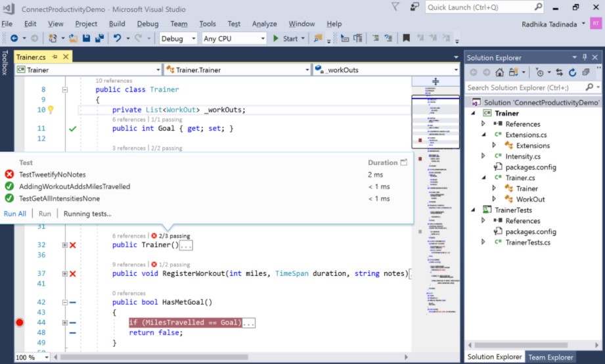605x364 pixels.
Task: Click the Collapse All icon in Solution Explorer
Action: [x=586, y=72]
